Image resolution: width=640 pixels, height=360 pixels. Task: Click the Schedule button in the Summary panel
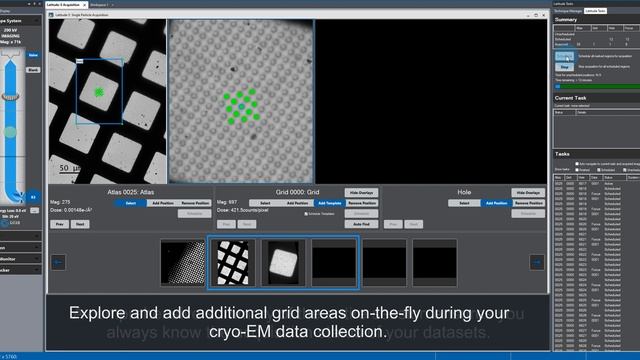(564, 56)
